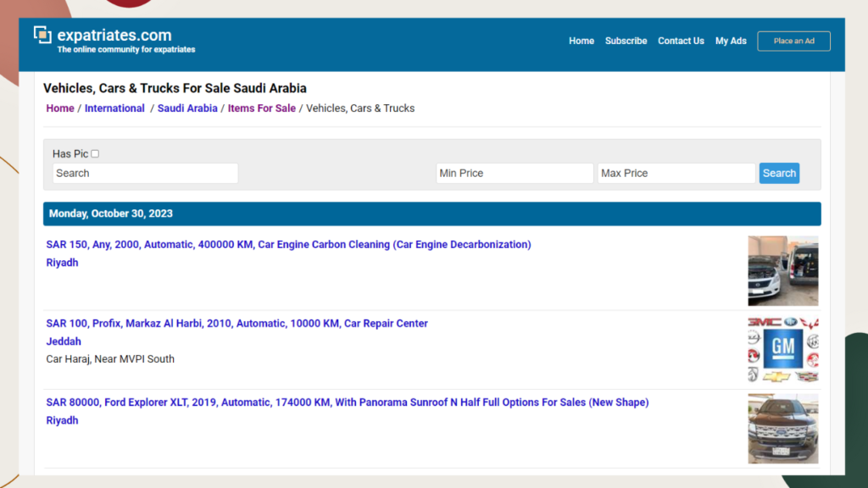Click into the Min Price field

coord(515,173)
